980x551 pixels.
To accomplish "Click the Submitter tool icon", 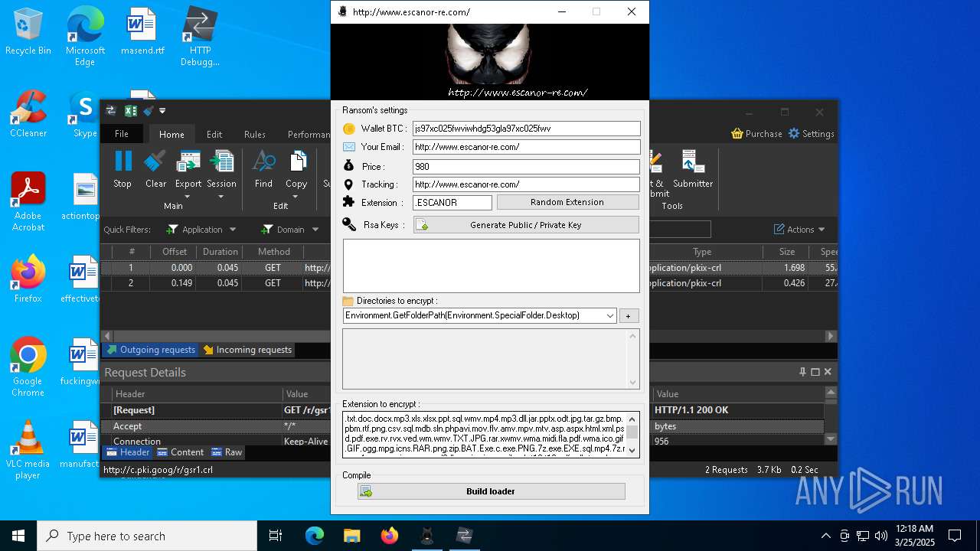I will pyautogui.click(x=693, y=161).
